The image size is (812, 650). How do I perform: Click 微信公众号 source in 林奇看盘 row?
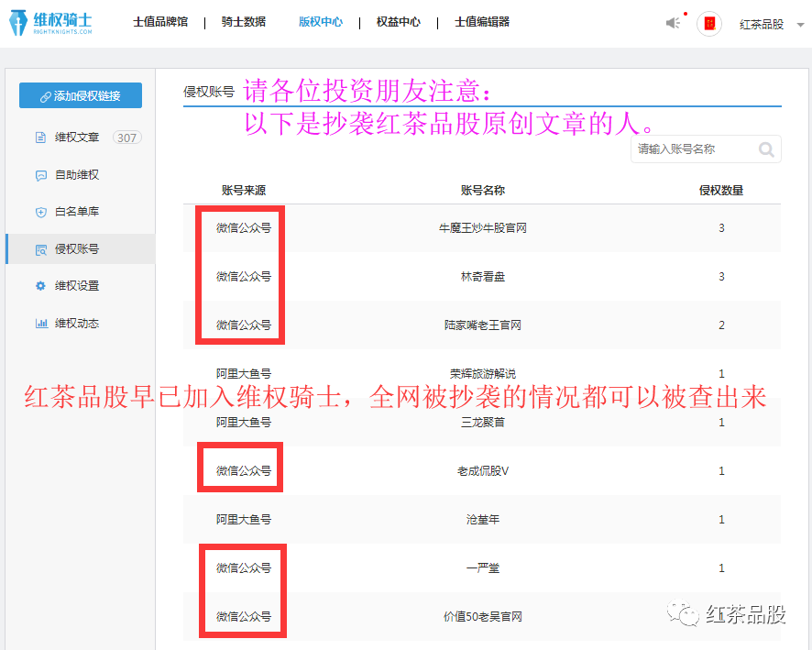[244, 277]
